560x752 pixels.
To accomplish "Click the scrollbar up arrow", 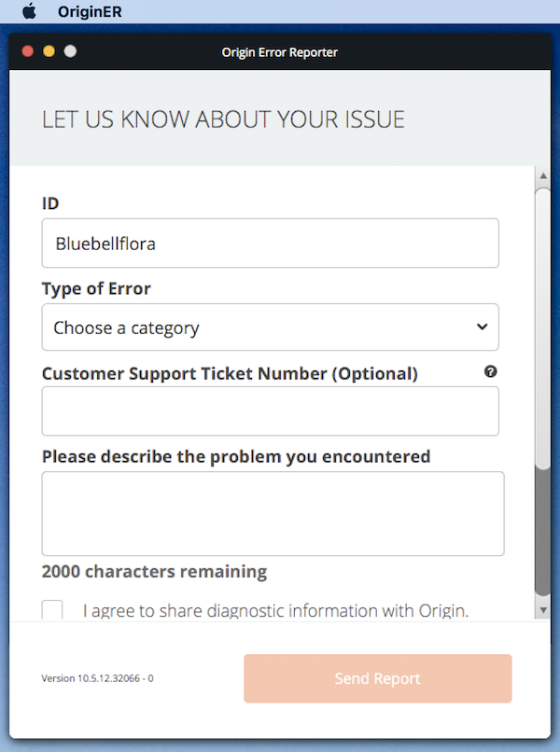I will point(542,175).
